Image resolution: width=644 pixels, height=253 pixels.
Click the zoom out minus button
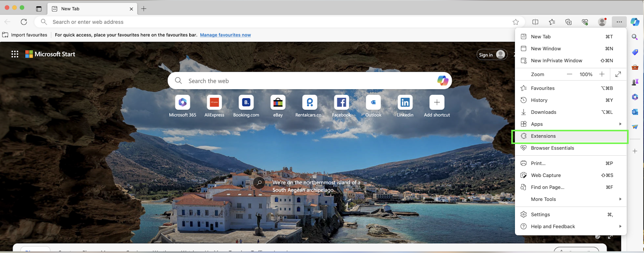(569, 74)
